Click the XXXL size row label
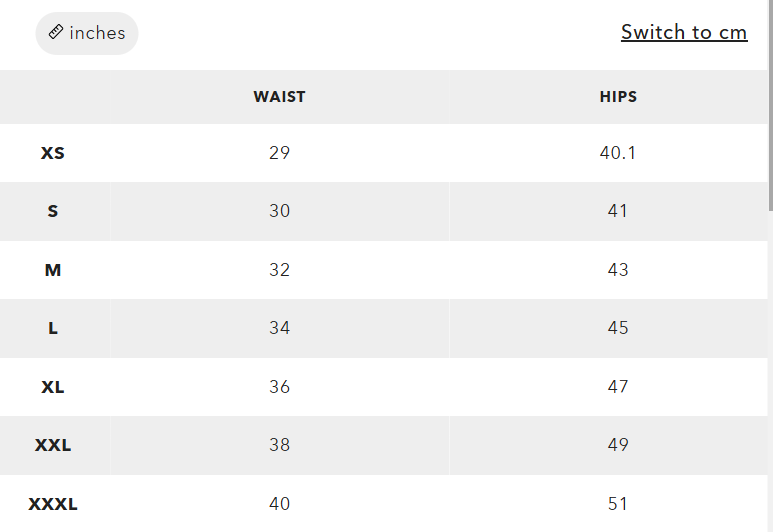The width and height of the screenshot is (773, 532). tap(53, 504)
